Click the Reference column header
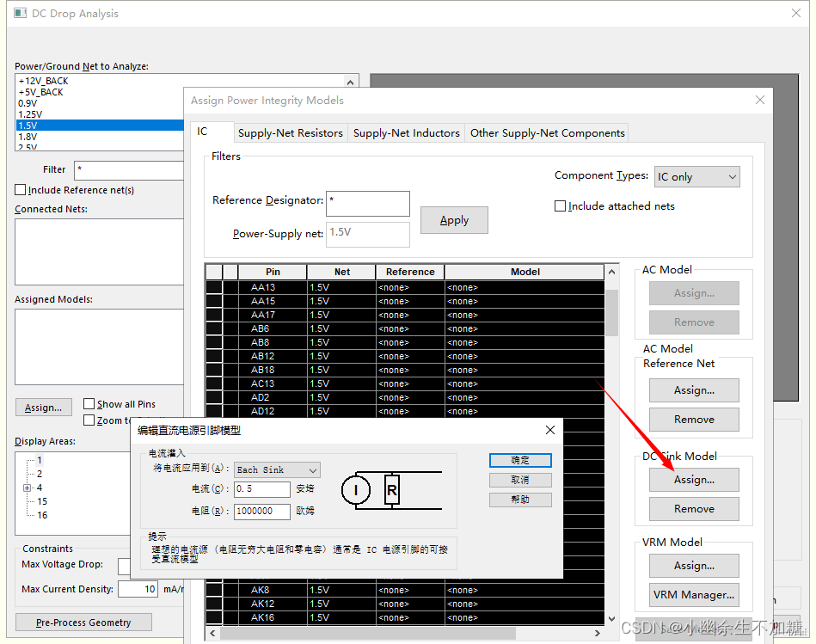This screenshot has width=816, height=644. click(410, 272)
